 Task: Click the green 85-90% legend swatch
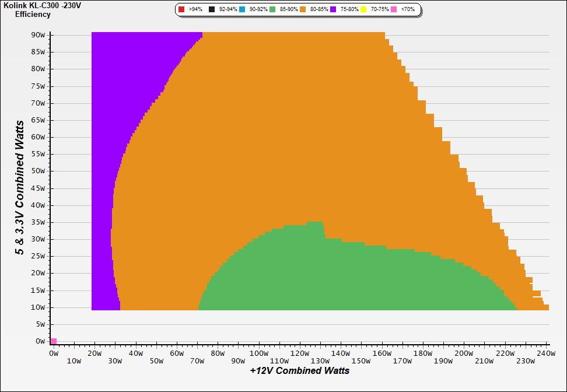pyautogui.click(x=272, y=9)
